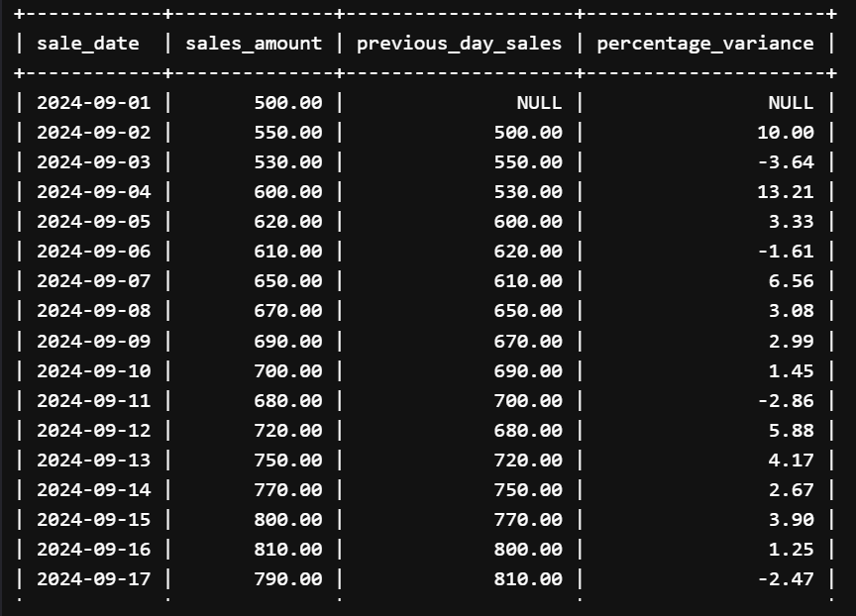Click sales amount 750.00 for 2024-09-13
The height and width of the screenshot is (616, 856).
point(288,460)
